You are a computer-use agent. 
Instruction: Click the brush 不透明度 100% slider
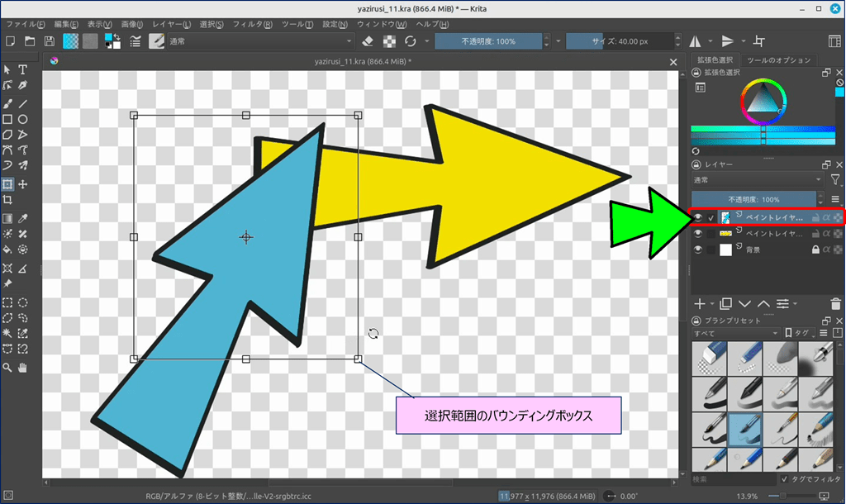point(489,41)
